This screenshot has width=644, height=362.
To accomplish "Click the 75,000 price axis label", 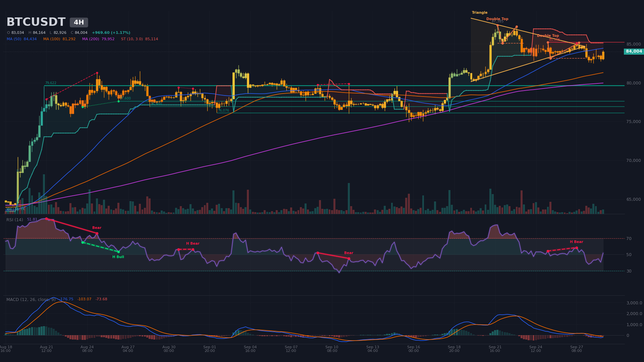I will (633, 122).
